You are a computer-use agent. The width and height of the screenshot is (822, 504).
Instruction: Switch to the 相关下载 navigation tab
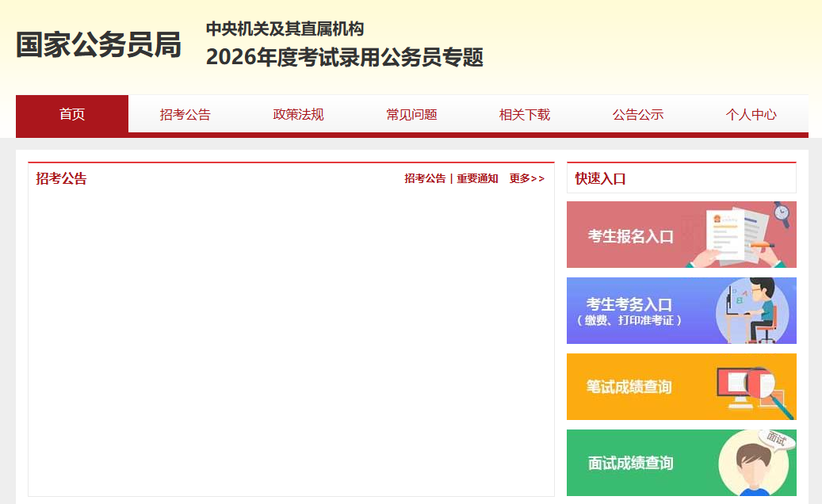point(524,114)
